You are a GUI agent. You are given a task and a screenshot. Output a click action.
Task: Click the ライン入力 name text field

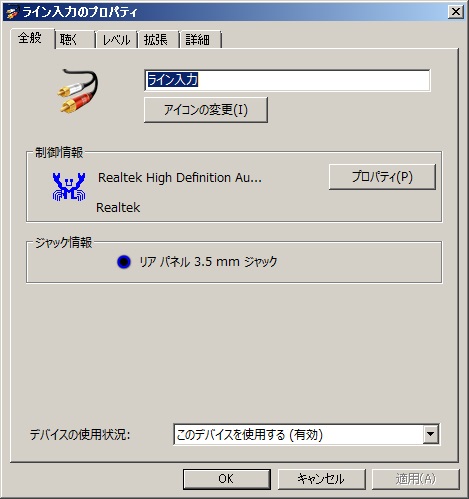tap(287, 80)
